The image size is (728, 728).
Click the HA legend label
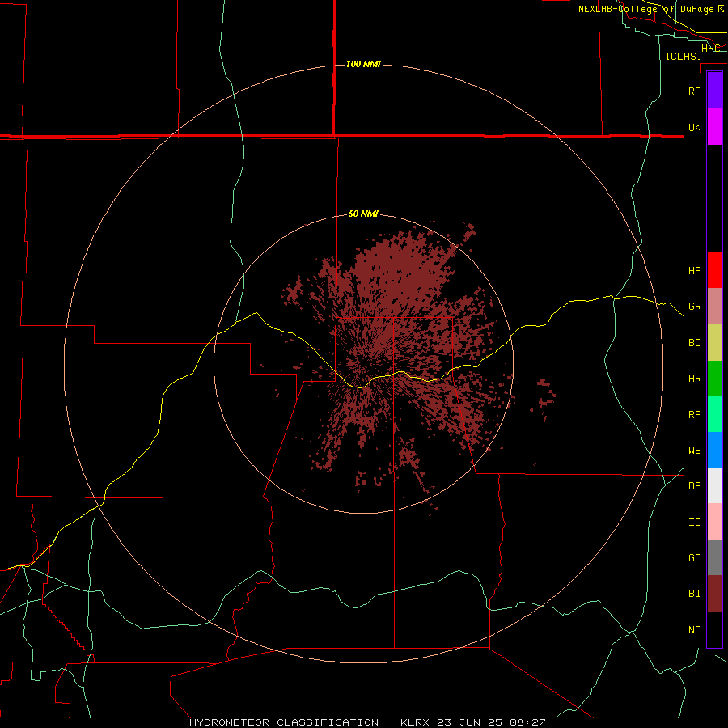pyautogui.click(x=695, y=270)
